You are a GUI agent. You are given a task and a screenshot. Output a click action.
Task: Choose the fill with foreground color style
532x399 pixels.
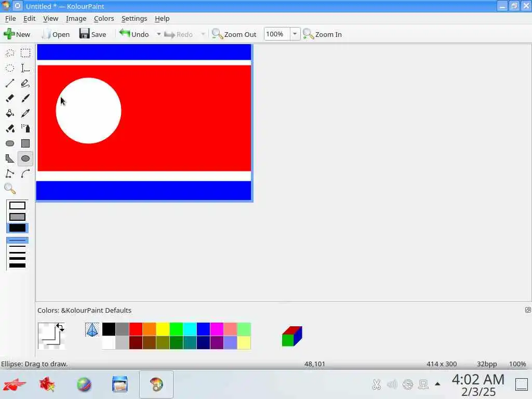click(17, 228)
